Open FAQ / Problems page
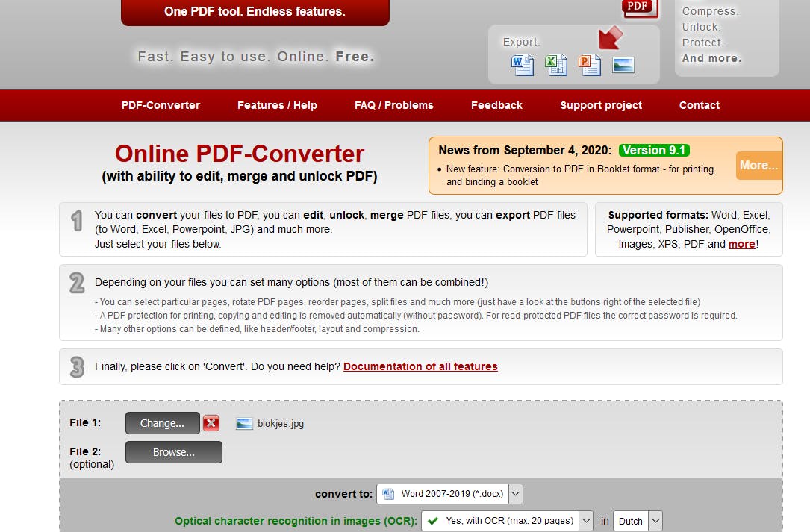Image resolution: width=810 pixels, height=532 pixels. pos(393,105)
